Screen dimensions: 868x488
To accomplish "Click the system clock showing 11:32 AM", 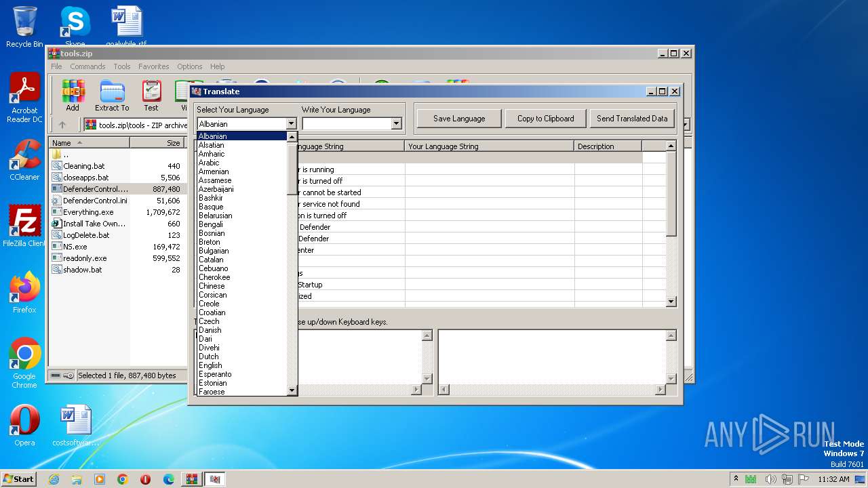I will [x=833, y=479].
